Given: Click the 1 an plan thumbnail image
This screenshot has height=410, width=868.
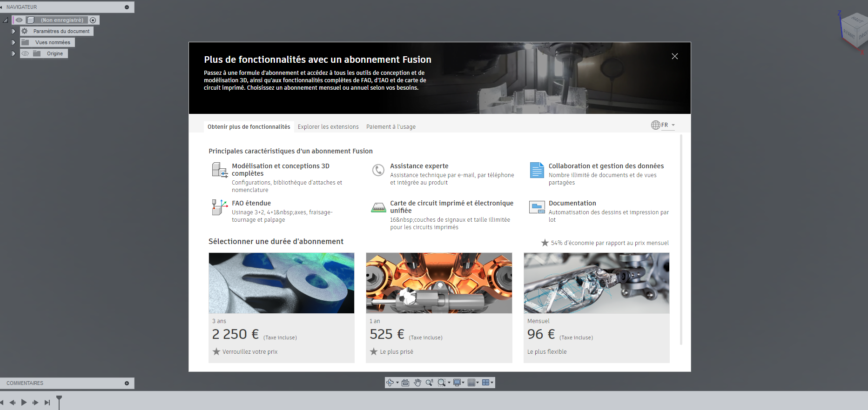Looking at the screenshot, I should click(439, 283).
